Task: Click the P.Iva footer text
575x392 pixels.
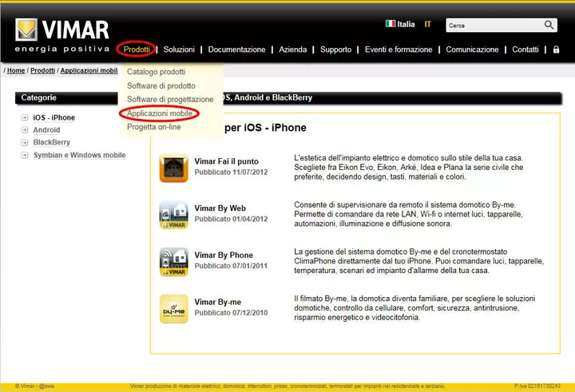Action: coord(537,386)
